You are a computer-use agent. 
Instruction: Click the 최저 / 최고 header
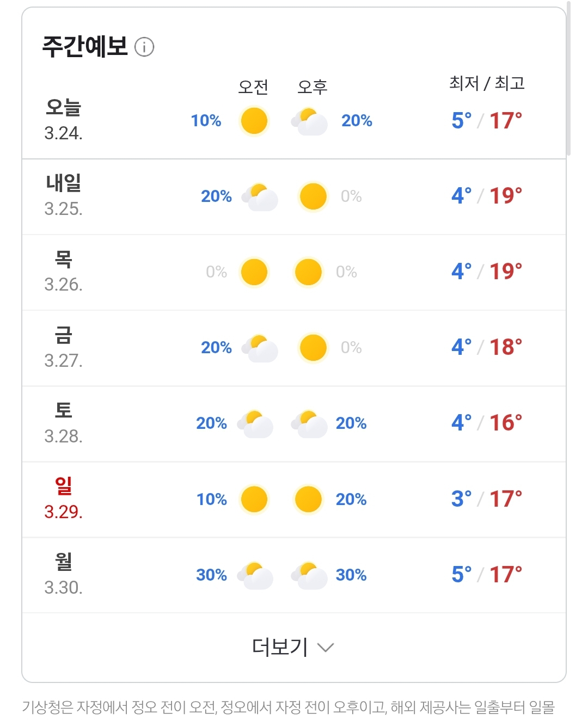487,83
